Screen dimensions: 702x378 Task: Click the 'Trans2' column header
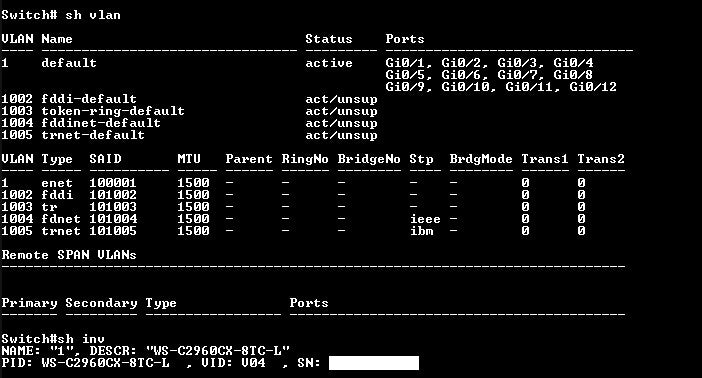point(601,159)
